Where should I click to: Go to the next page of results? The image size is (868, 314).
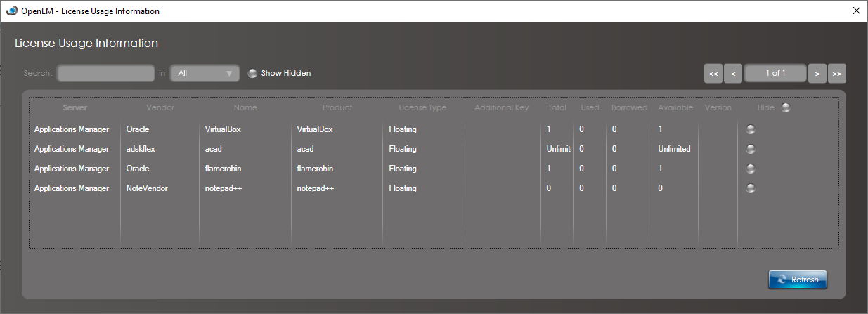[x=817, y=73]
